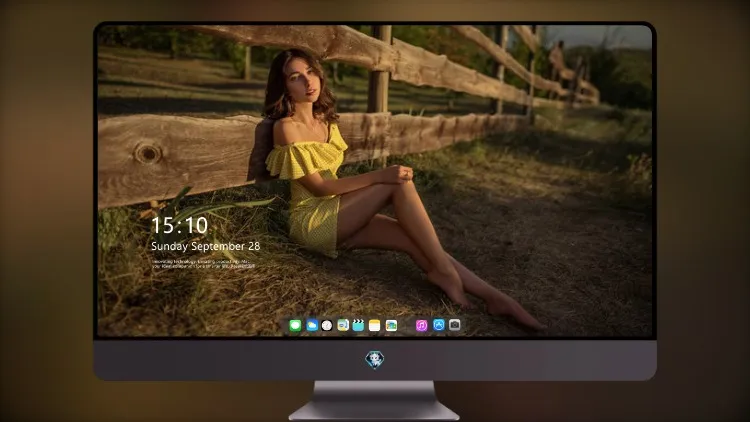This screenshot has height=422, width=750.
Task: Launch the Weather app from dock
Action: click(x=312, y=325)
